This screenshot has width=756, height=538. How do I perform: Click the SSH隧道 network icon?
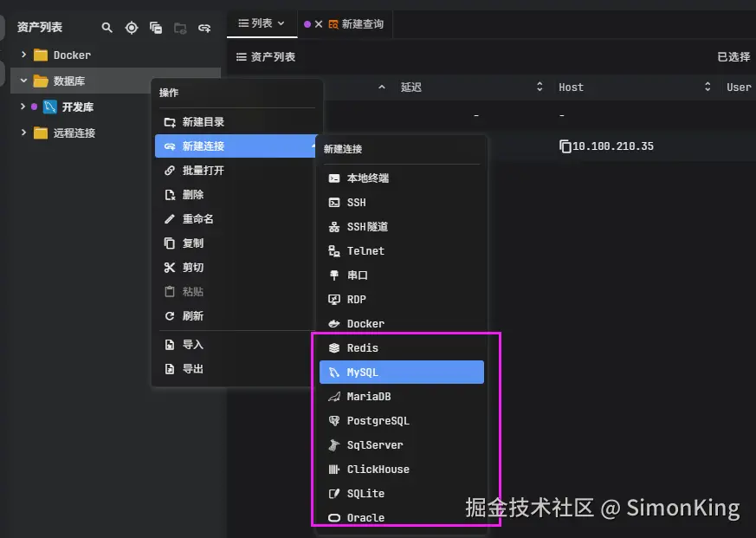(333, 227)
